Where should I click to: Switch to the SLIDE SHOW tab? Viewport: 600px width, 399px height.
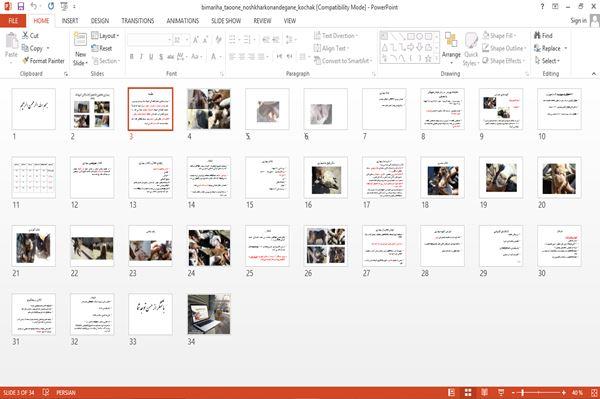point(226,21)
